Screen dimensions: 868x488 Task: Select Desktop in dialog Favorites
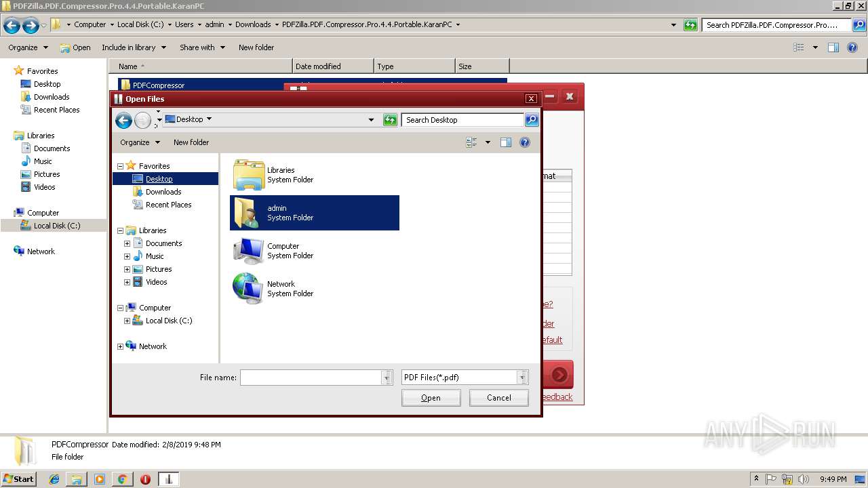pyautogui.click(x=159, y=179)
